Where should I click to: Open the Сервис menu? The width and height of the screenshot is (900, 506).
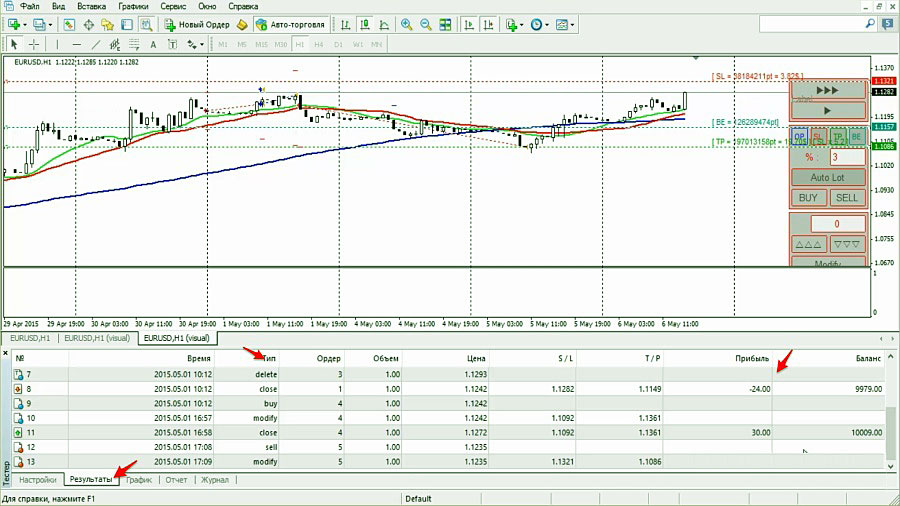tap(171, 6)
